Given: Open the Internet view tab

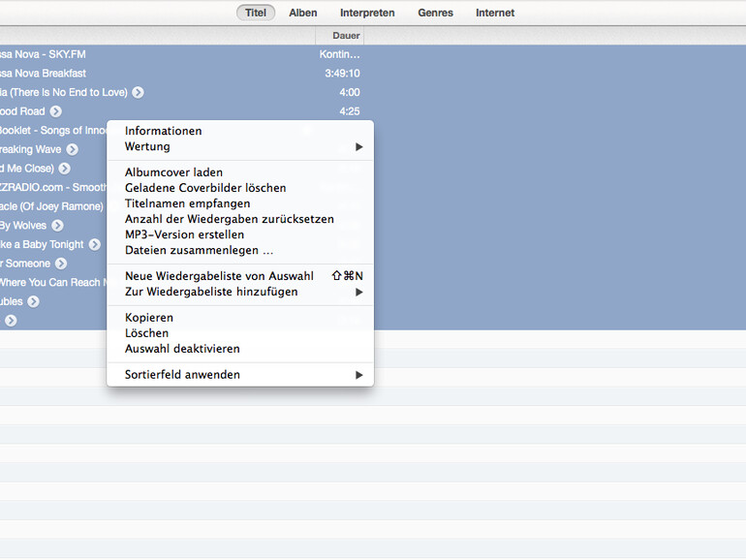Looking at the screenshot, I should coord(495,13).
